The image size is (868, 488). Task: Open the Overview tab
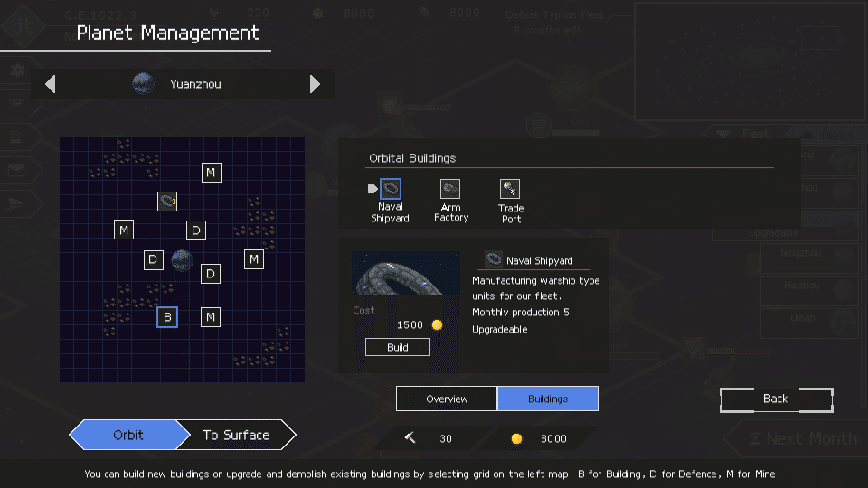[x=447, y=399]
